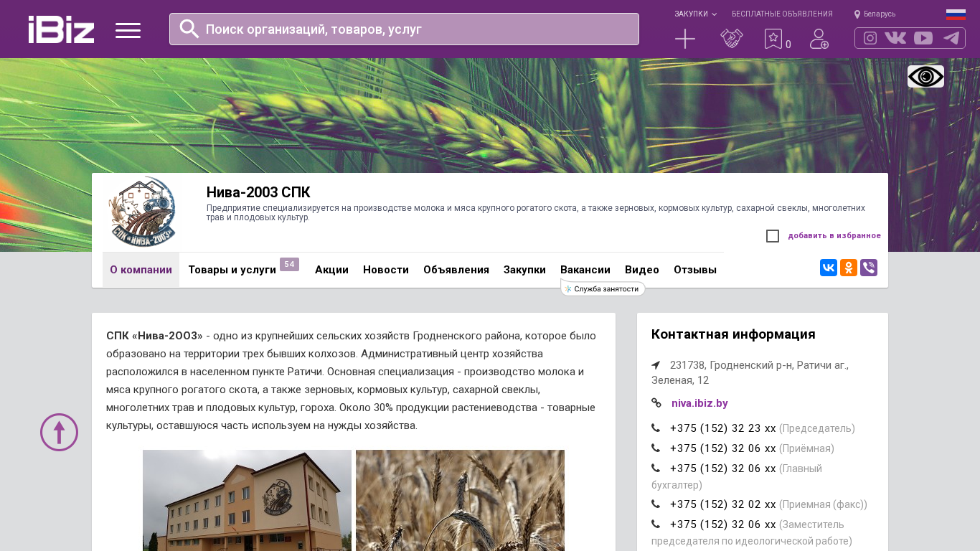This screenshot has width=980, height=551.
Task: Share page via Odnoklassniki button
Action: pos(849,268)
